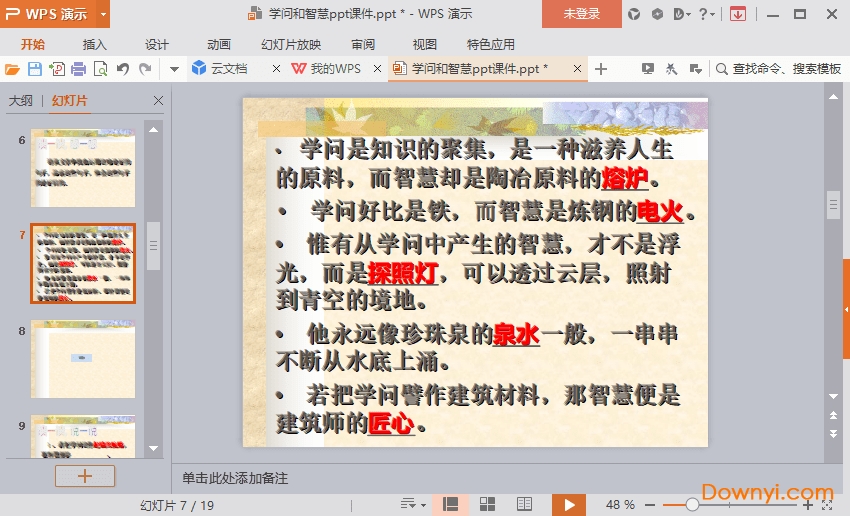Select slide 8 thumbnail
850x516 pixels.
click(83, 357)
